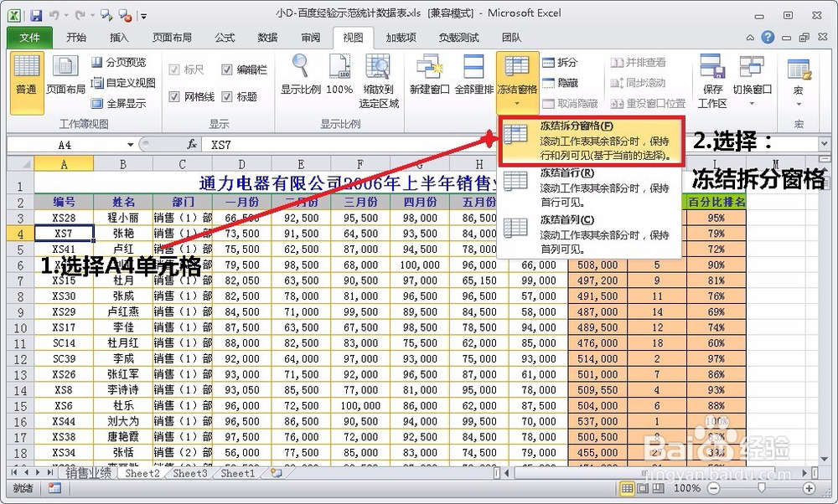Switch to Page Break Preview in status bar

tap(658, 488)
